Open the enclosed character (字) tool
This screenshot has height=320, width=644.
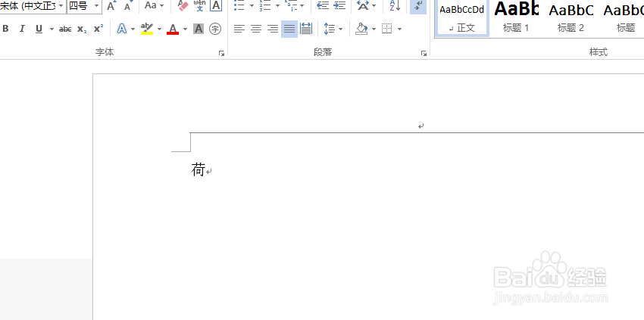point(215,29)
